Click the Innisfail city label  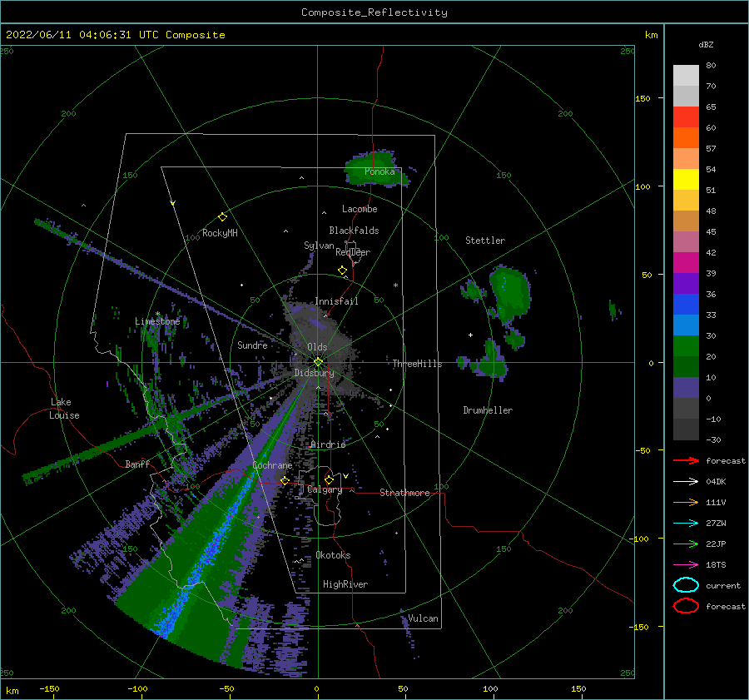336,301
